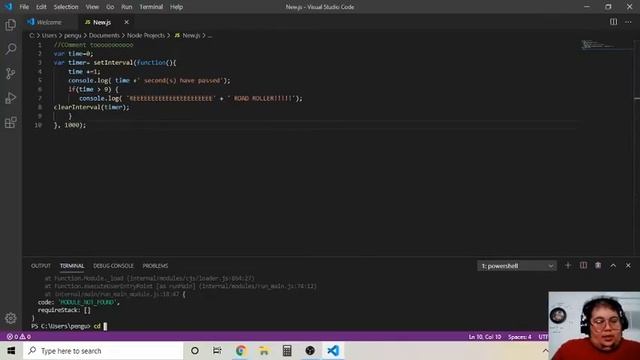Close the terminal panel
This screenshot has height=360, width=640.
628,266
